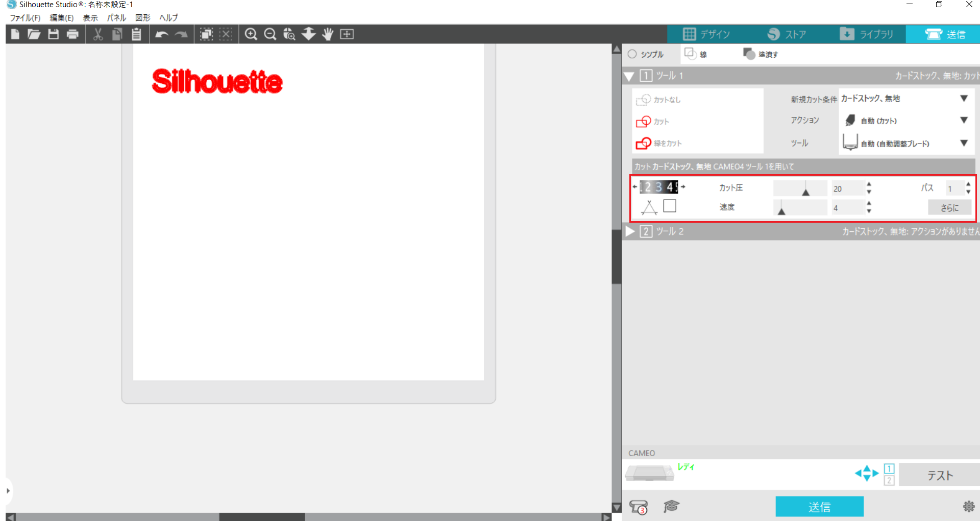Undo the last action

(x=162, y=34)
